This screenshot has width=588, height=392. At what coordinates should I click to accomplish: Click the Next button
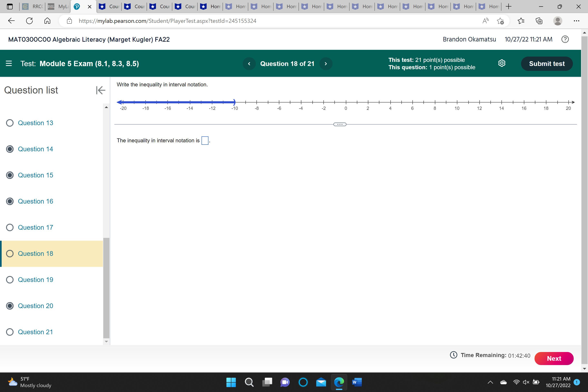coord(554,358)
